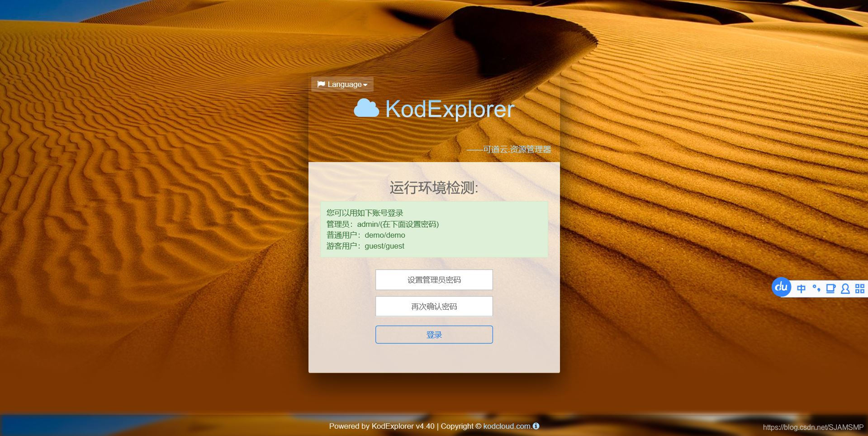Toggle the IME punctuation mode icon
Screen dimensions: 868x436
[x=816, y=288]
